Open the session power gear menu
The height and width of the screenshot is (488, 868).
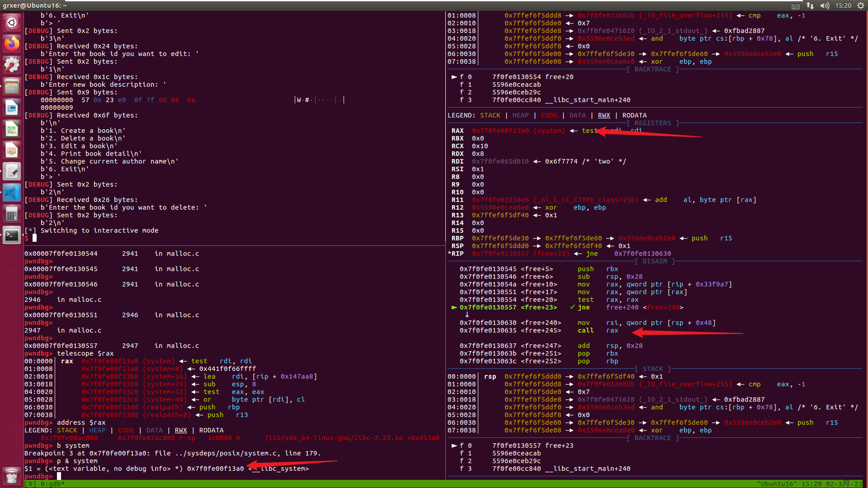[861, 5]
